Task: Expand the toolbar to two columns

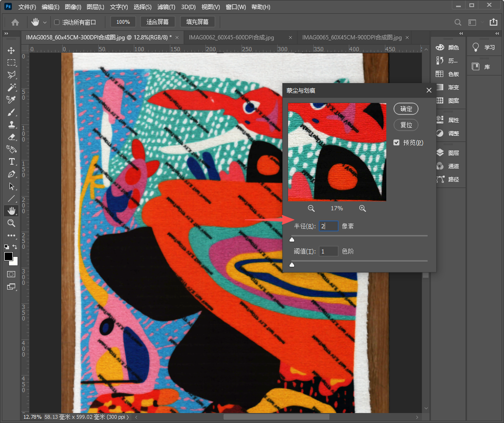Action: coord(6,33)
